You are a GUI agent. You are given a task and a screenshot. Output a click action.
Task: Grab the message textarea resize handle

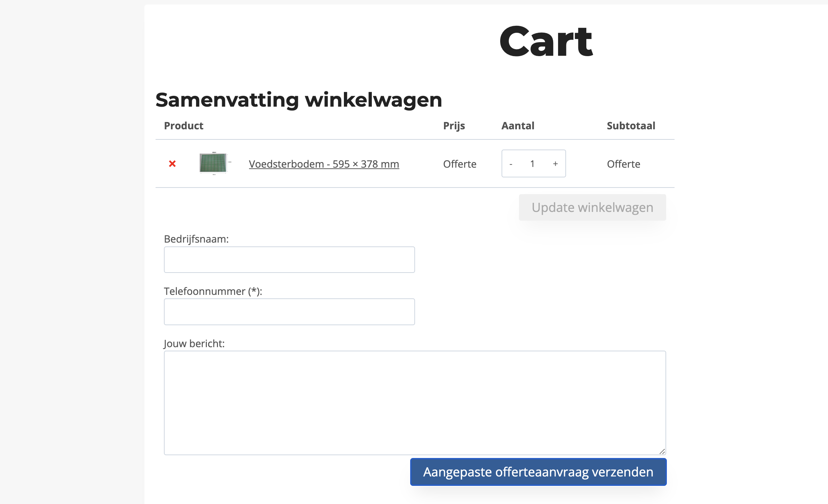point(662,451)
